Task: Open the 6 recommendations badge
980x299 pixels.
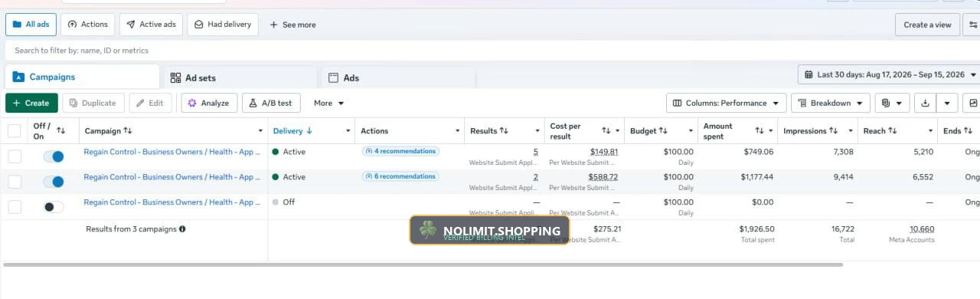Action: (400, 176)
